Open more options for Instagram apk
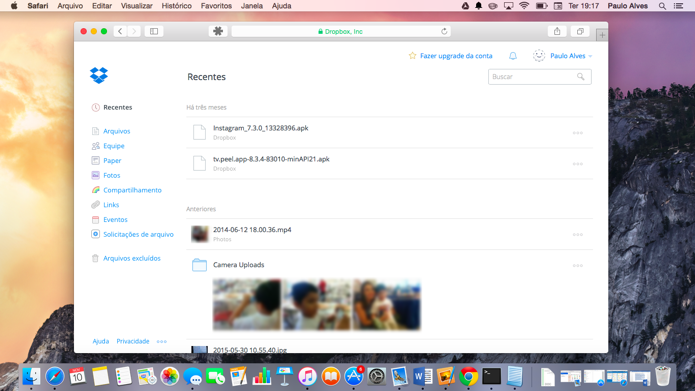This screenshot has width=695, height=391. [x=578, y=133]
